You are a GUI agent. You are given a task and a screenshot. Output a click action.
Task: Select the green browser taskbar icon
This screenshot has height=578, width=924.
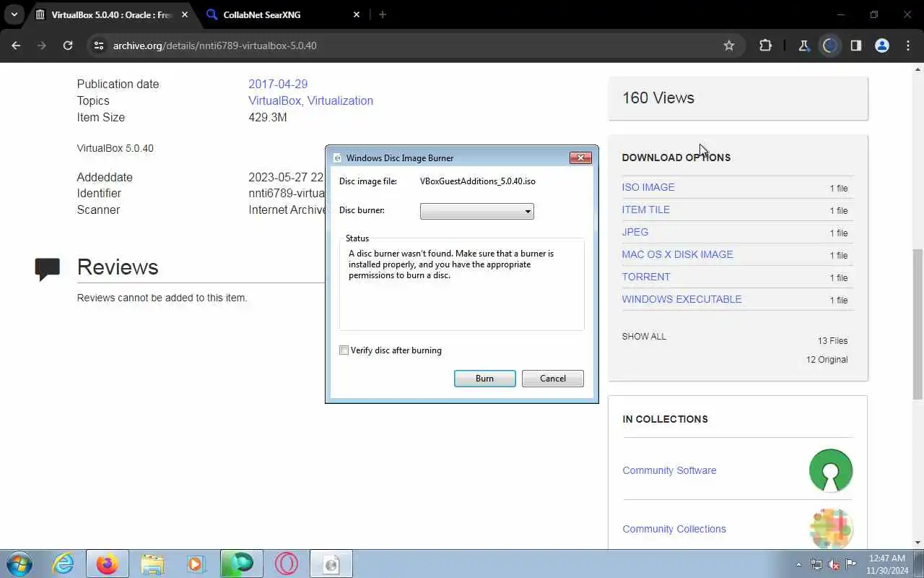[241, 564]
